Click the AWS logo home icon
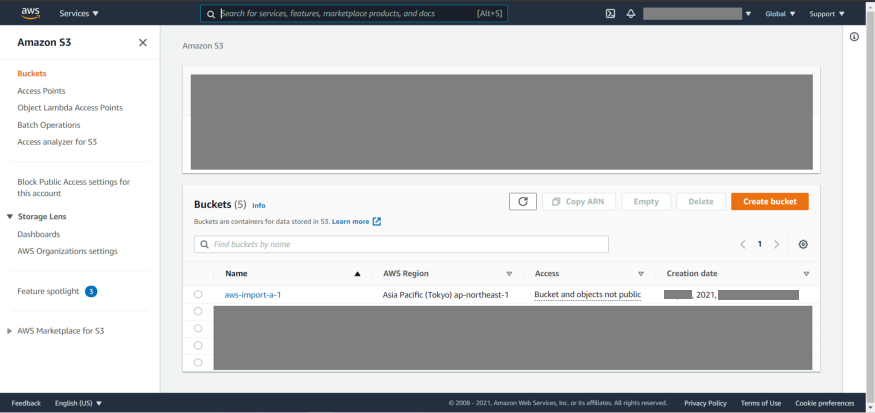Image resolution: width=875 pixels, height=413 pixels. point(30,13)
